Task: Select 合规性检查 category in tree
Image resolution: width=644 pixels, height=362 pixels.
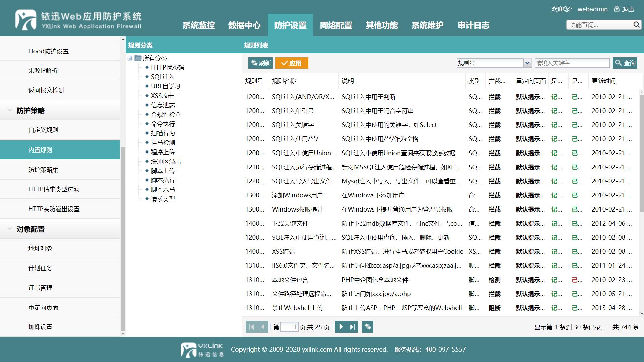Action: 166,114
